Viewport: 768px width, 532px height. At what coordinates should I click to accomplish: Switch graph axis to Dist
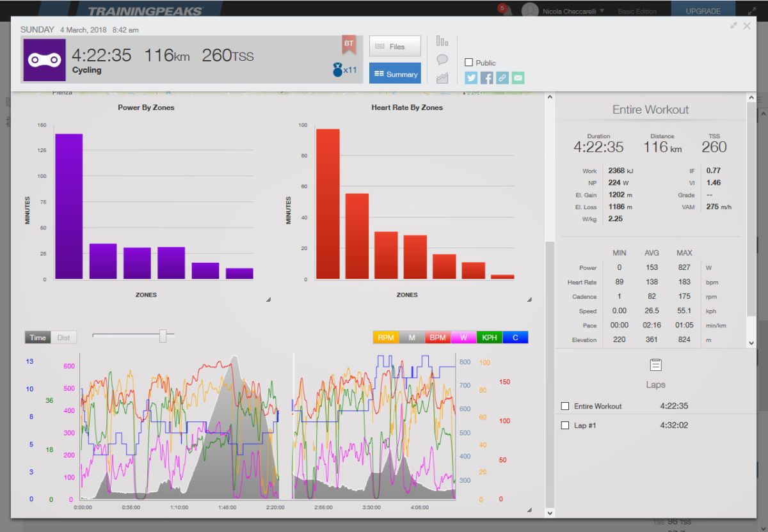[x=63, y=338]
